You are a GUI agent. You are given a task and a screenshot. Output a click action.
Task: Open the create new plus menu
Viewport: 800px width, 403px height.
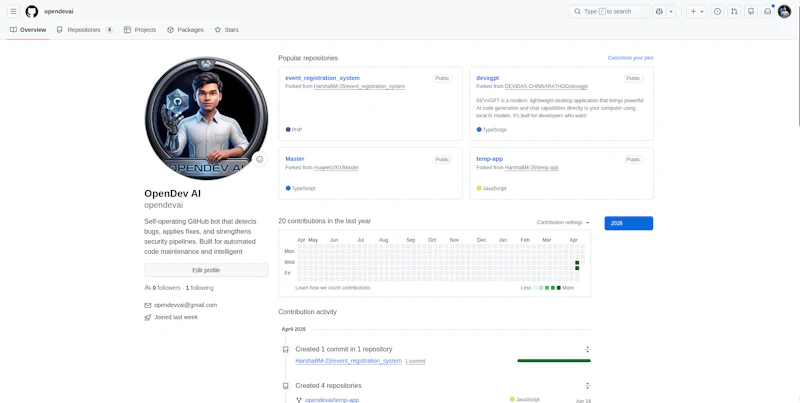(x=696, y=11)
